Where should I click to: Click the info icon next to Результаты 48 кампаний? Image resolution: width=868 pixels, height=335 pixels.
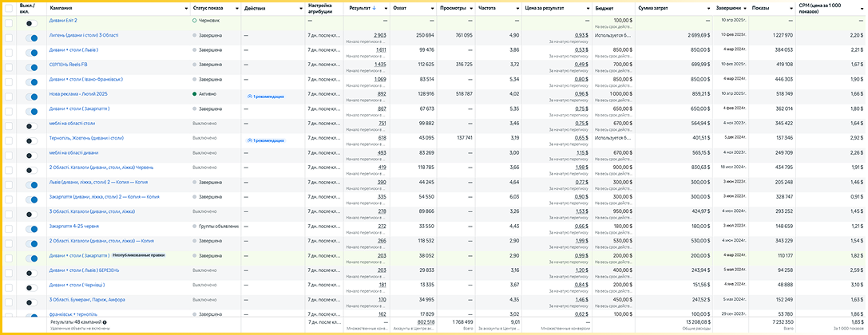point(105,321)
